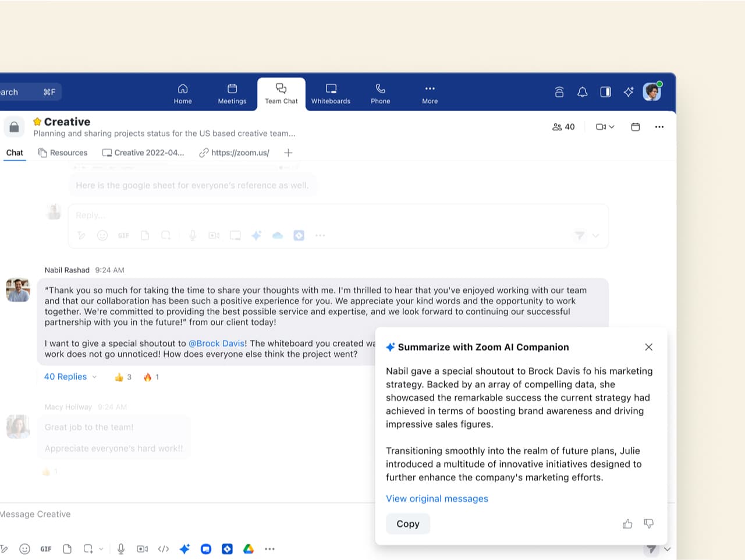Click the thumbs up feedback icon

[x=627, y=524]
